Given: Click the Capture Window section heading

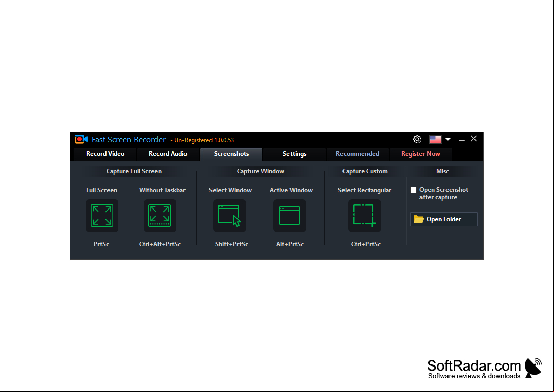Looking at the screenshot, I should tap(261, 171).
